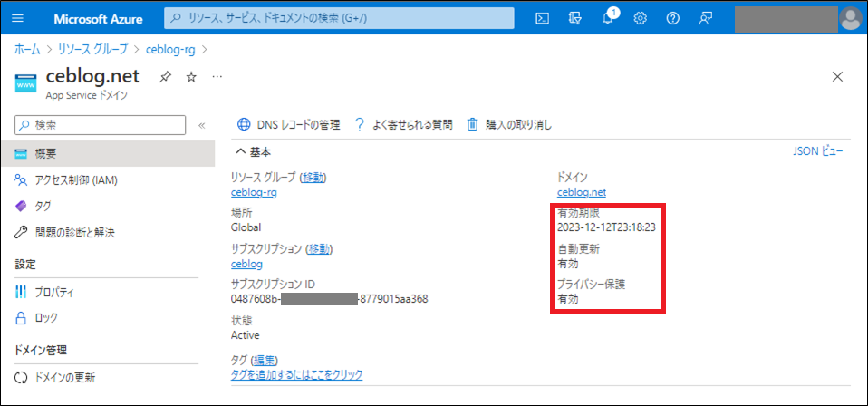Image resolution: width=868 pixels, height=406 pixels.
Task: Click the subscription ID value
Action: (330, 299)
